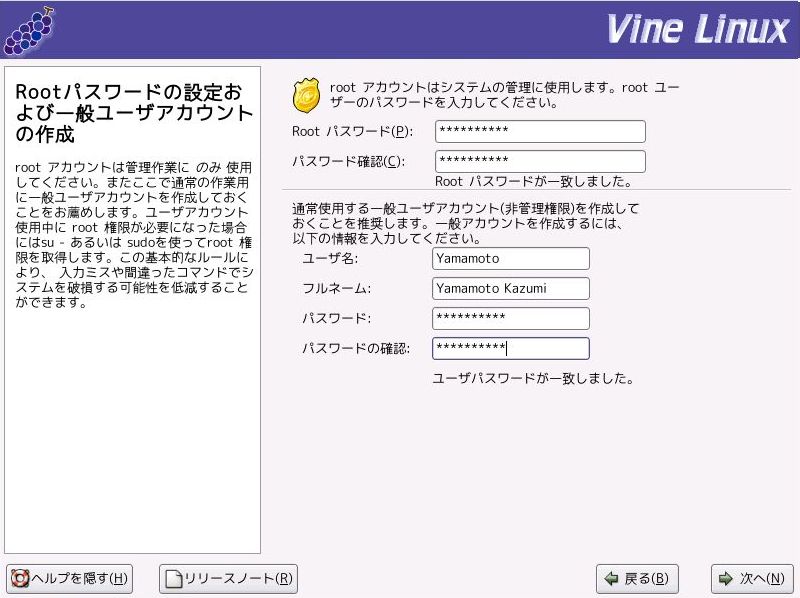This screenshot has height=598, width=800.
Task: Click the 'パスワードの確認:' label
Action: (356, 348)
